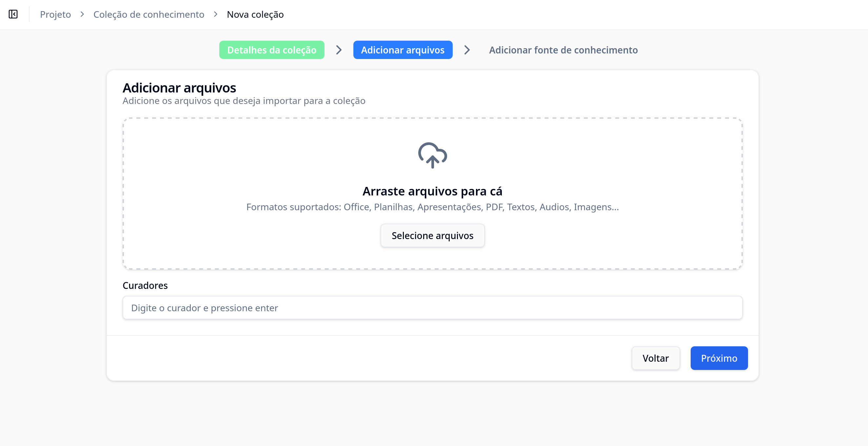Viewport: 868px width, 446px height.
Task: Click the cloud upload icon
Action: click(432, 155)
